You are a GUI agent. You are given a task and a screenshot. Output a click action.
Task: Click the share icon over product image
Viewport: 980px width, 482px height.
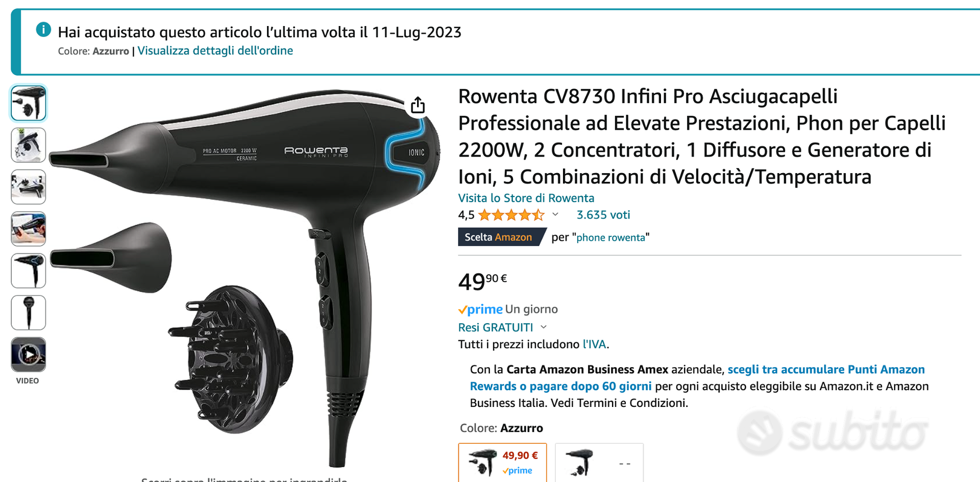click(x=418, y=105)
